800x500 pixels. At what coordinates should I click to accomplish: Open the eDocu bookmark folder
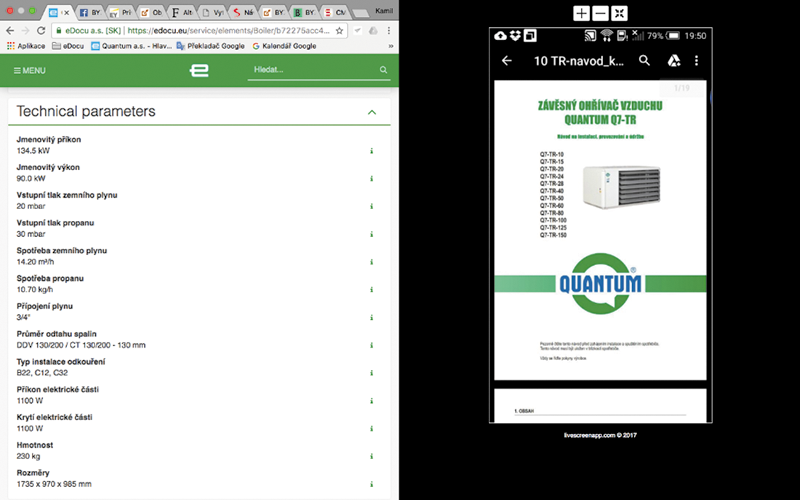[68, 46]
